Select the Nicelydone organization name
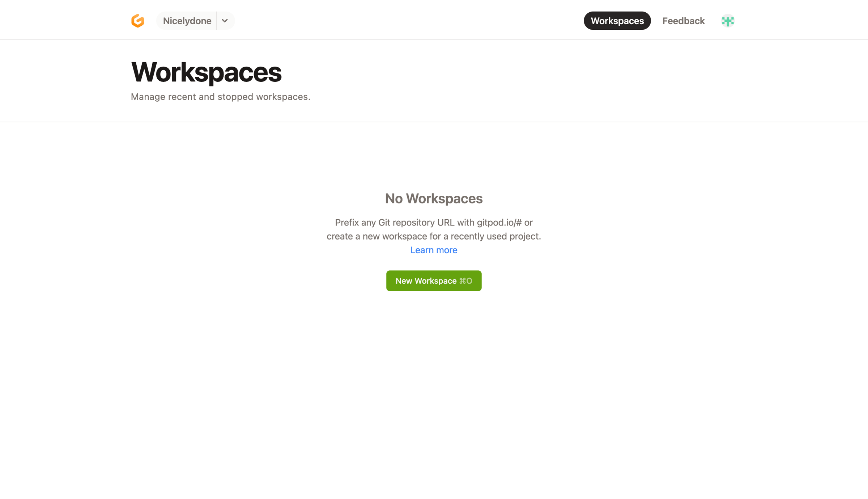This screenshot has height=499, width=868. pos(187,21)
